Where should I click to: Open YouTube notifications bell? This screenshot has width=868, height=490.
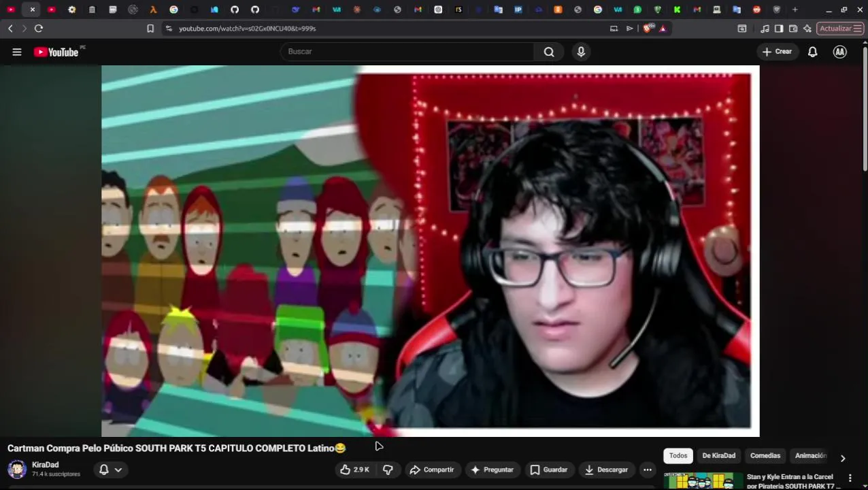point(812,52)
